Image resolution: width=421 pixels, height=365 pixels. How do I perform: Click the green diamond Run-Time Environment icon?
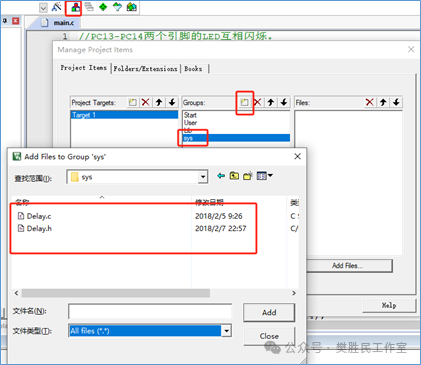pyautogui.click(x=103, y=7)
